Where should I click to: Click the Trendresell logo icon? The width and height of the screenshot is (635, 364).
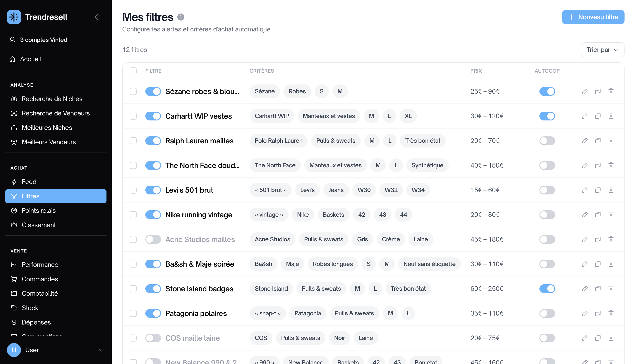coord(14,17)
